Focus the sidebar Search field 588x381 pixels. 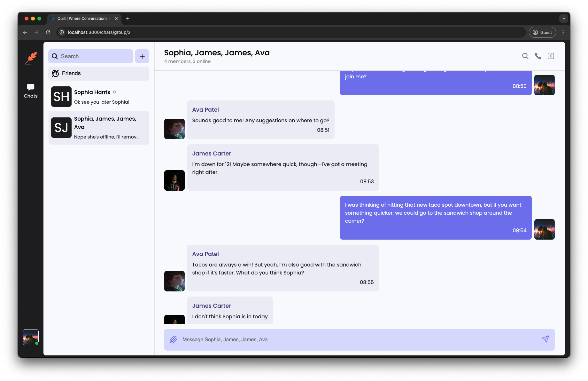click(x=91, y=56)
